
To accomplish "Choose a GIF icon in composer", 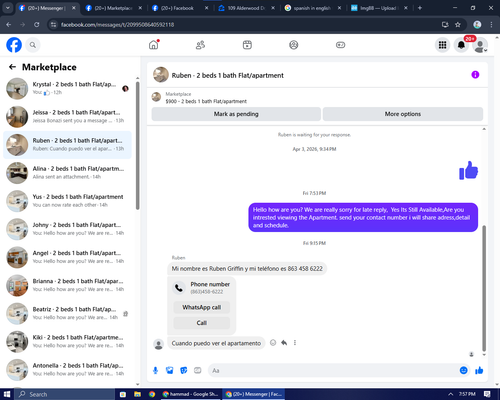I will pyautogui.click(x=198, y=370).
